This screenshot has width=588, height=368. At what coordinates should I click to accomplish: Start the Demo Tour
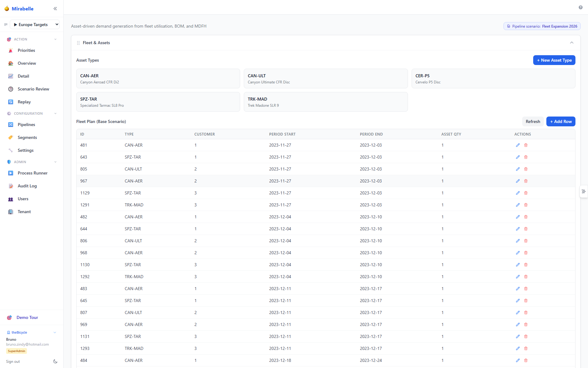[27, 317]
